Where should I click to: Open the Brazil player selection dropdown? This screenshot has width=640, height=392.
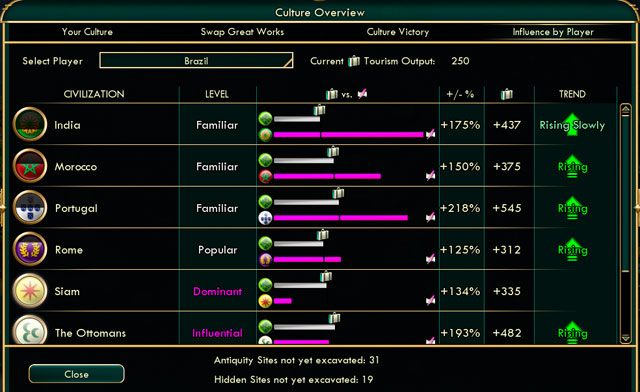click(x=196, y=60)
